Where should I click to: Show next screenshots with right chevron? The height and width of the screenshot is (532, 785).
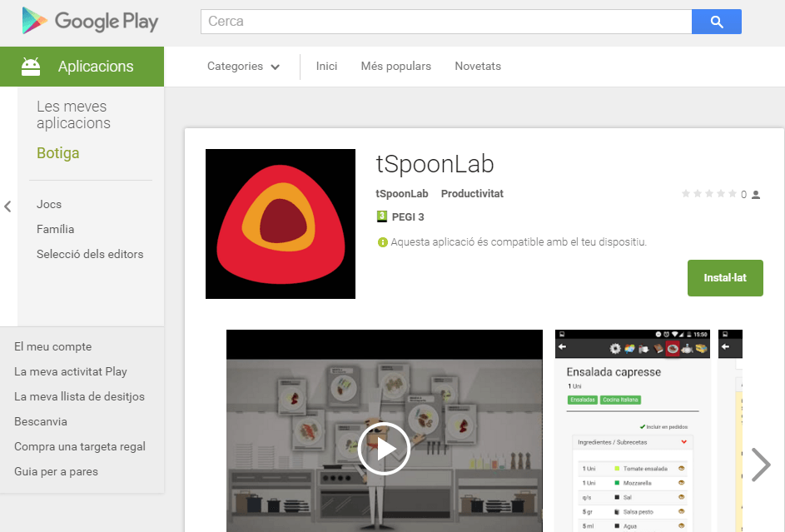(761, 465)
